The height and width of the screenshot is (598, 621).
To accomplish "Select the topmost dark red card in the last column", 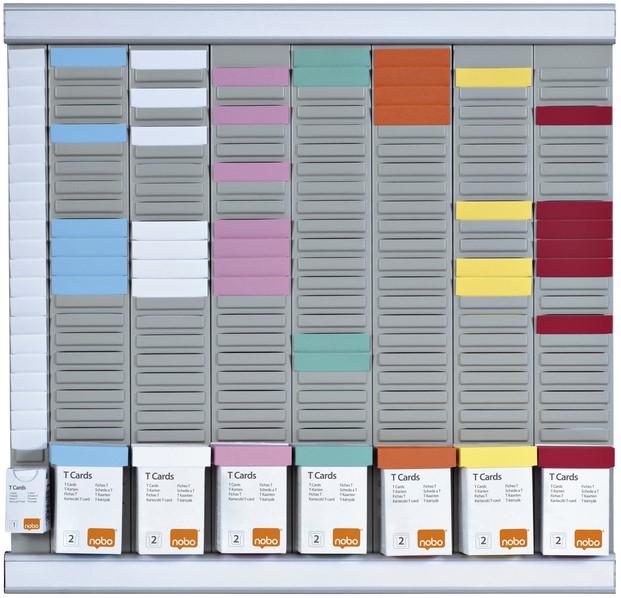I will (x=573, y=115).
